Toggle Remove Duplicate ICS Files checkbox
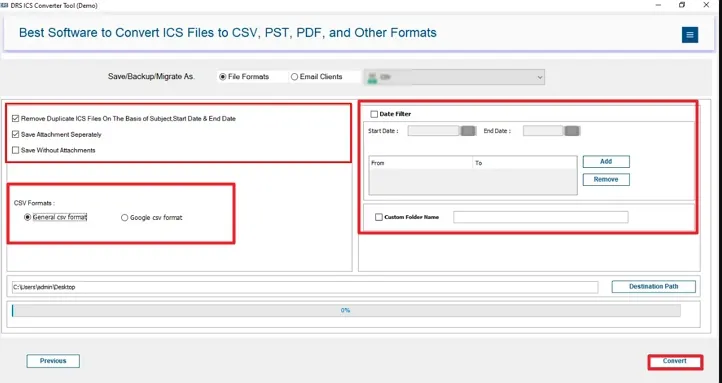The image size is (722, 383). point(16,118)
